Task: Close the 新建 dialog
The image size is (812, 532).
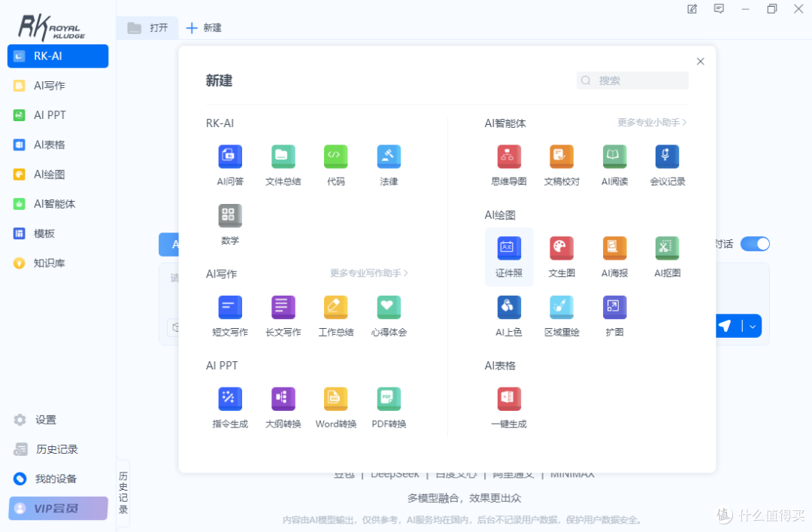Action: coord(700,61)
